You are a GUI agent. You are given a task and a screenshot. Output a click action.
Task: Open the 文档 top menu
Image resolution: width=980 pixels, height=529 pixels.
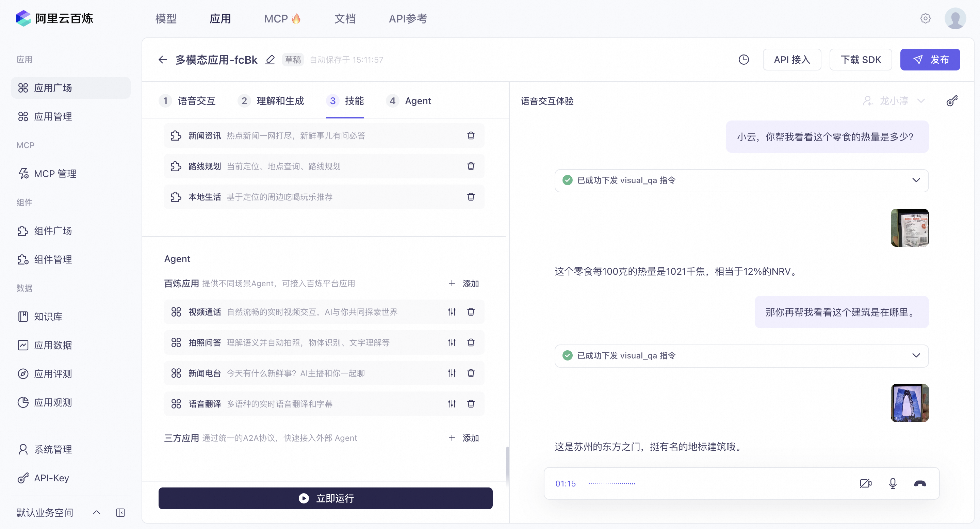coord(345,19)
